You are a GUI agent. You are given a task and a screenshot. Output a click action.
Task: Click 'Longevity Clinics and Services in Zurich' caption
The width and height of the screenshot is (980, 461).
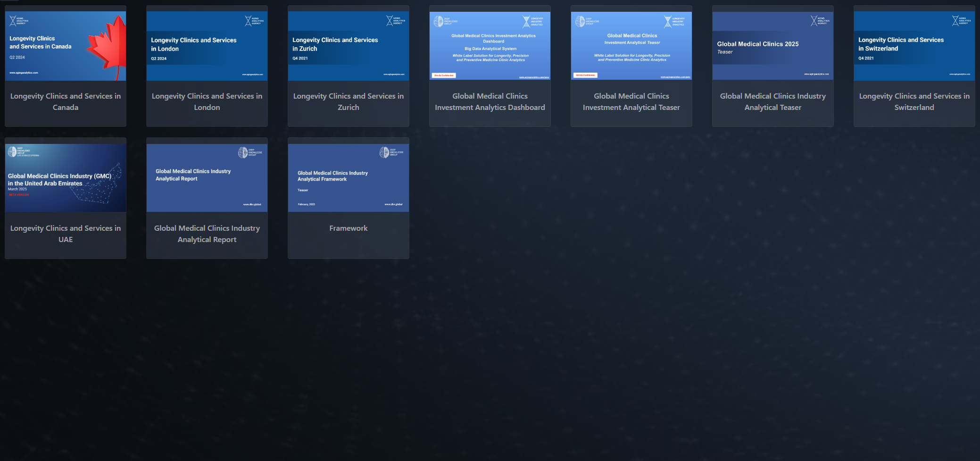tap(348, 102)
